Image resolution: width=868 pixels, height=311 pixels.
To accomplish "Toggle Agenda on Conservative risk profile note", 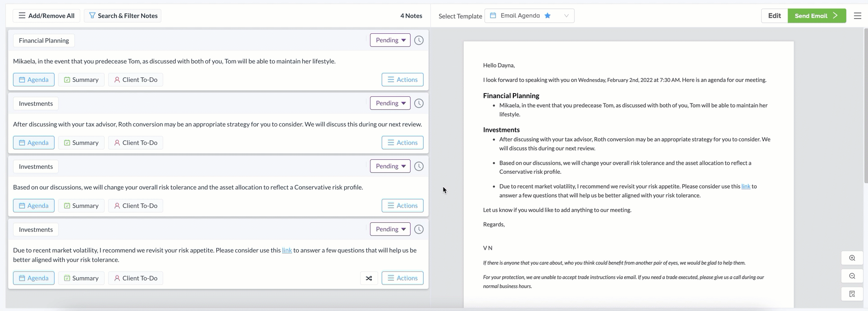I will coord(34,206).
